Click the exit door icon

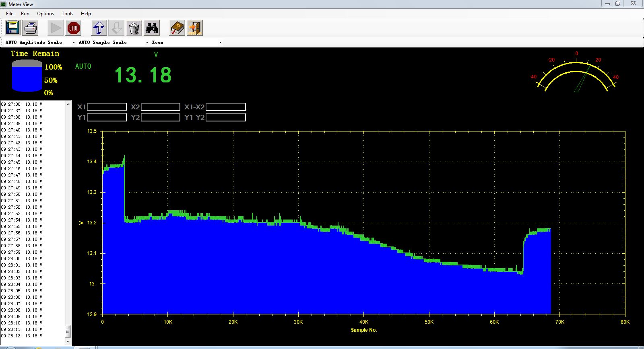coord(195,28)
